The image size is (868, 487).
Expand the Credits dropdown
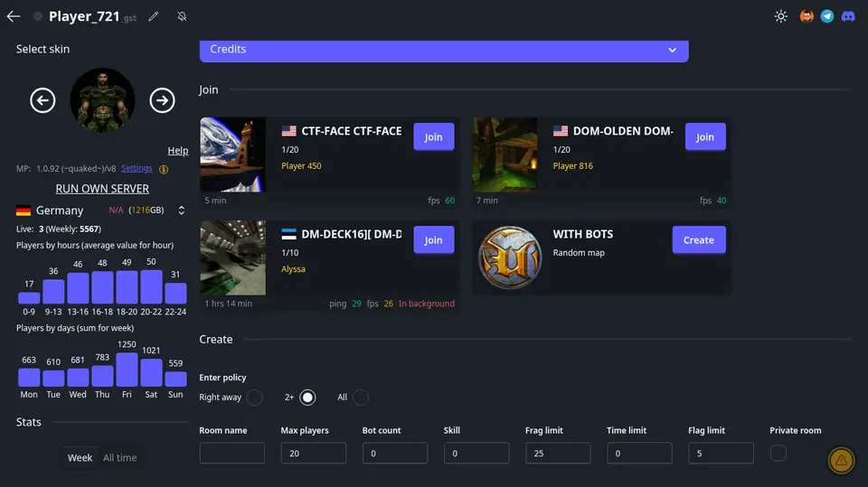click(444, 50)
